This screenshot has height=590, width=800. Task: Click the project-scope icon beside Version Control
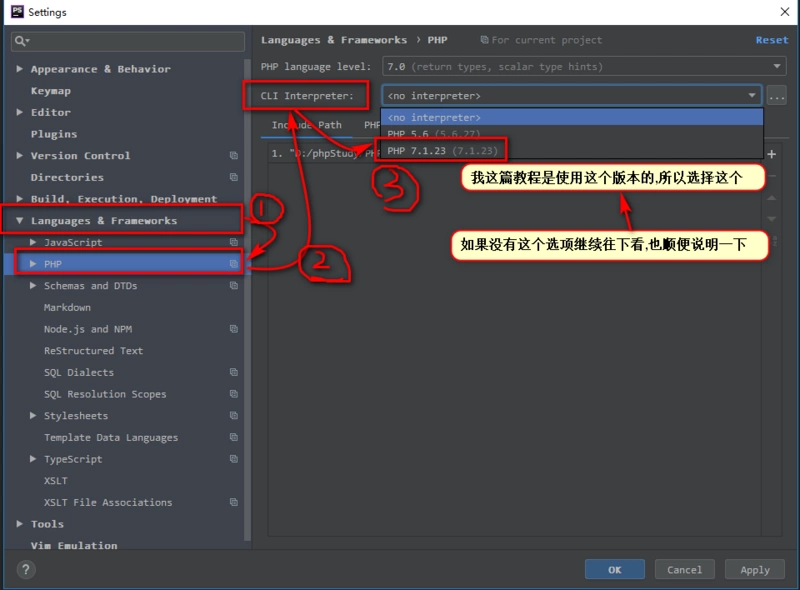pyautogui.click(x=233, y=156)
